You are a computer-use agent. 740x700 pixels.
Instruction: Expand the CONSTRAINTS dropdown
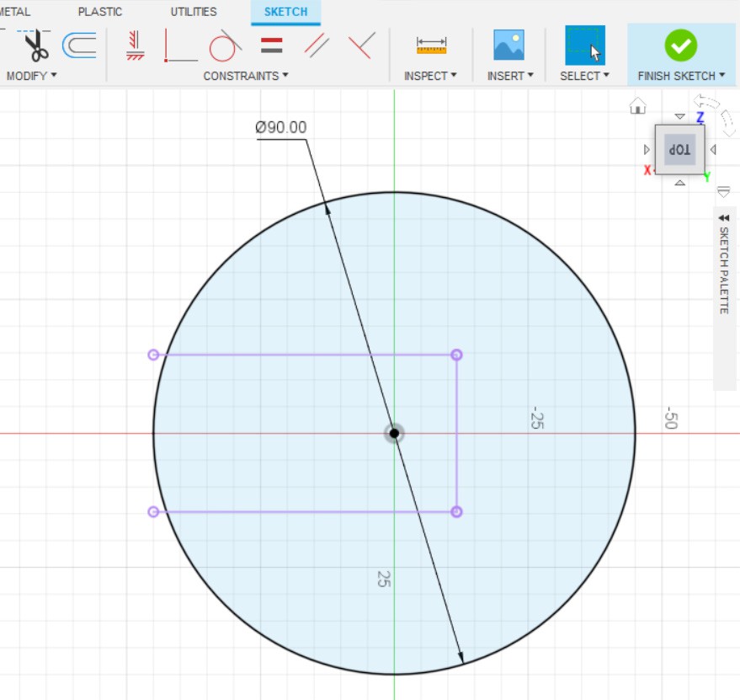[x=246, y=76]
